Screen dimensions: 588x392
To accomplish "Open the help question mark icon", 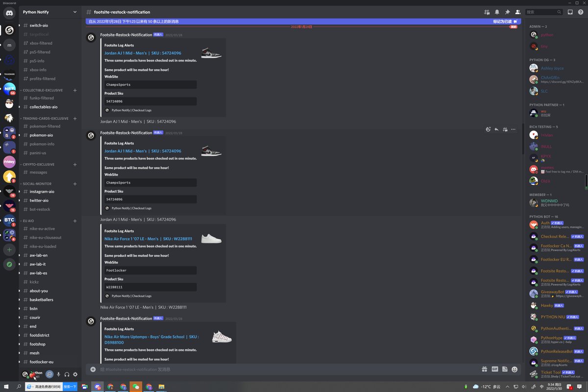I will point(580,12).
